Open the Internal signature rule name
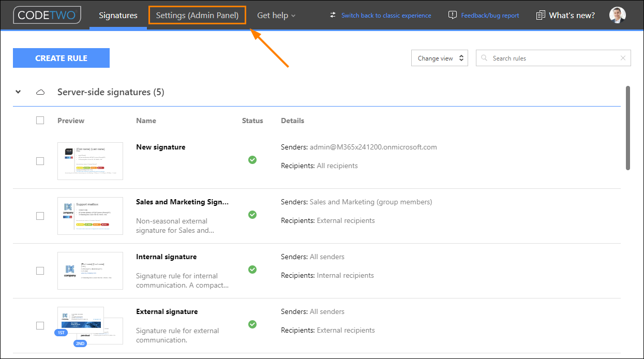The image size is (644, 359). (166, 257)
